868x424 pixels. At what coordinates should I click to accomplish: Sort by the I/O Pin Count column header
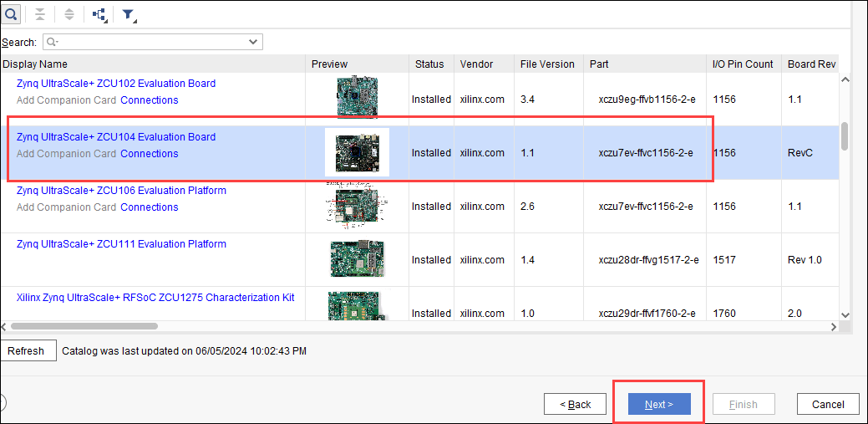[744, 64]
